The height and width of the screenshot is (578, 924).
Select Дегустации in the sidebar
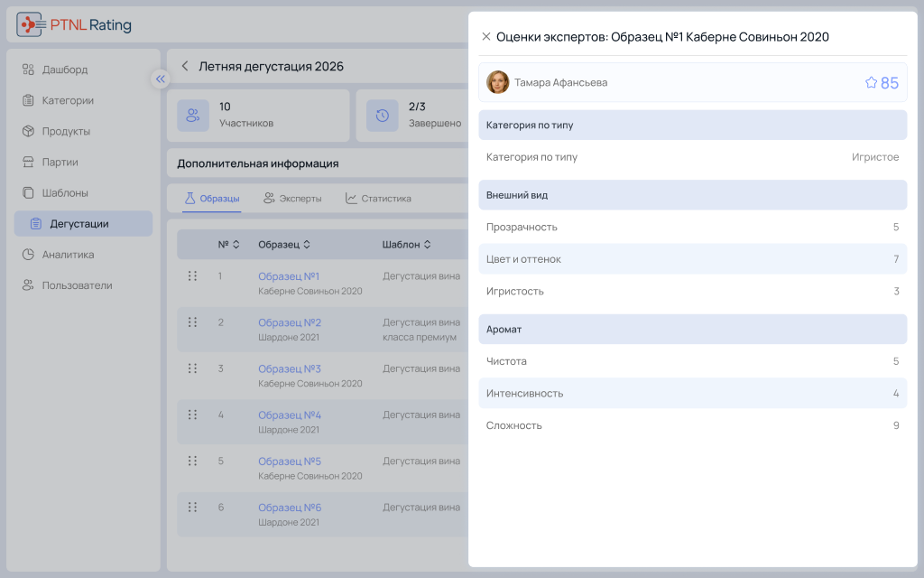coord(83,224)
